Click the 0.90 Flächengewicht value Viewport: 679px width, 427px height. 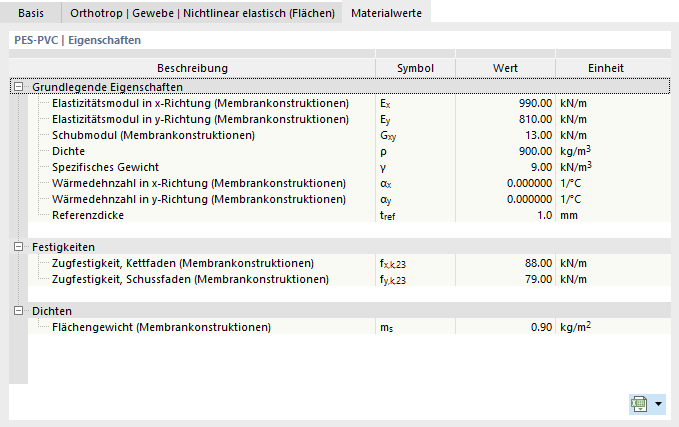pos(505,327)
